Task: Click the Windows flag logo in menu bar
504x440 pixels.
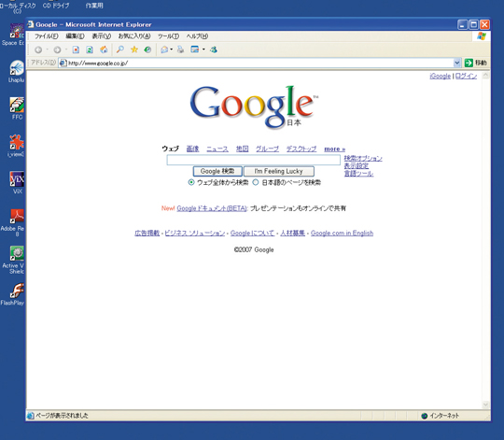Action: point(482,36)
